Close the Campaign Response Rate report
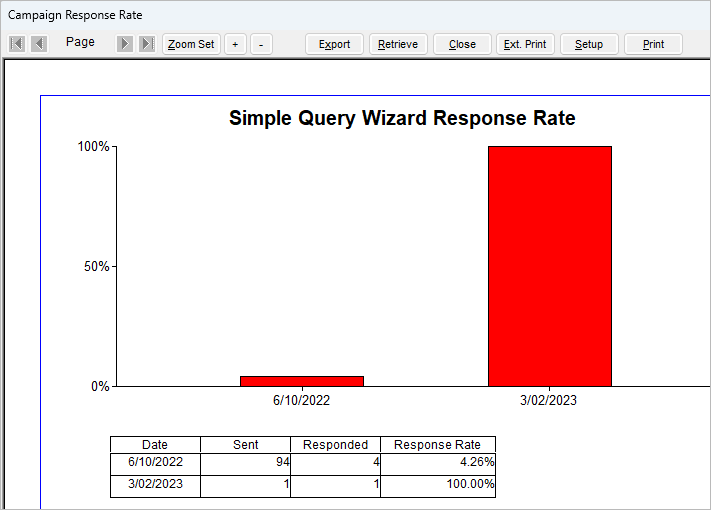 tap(462, 44)
